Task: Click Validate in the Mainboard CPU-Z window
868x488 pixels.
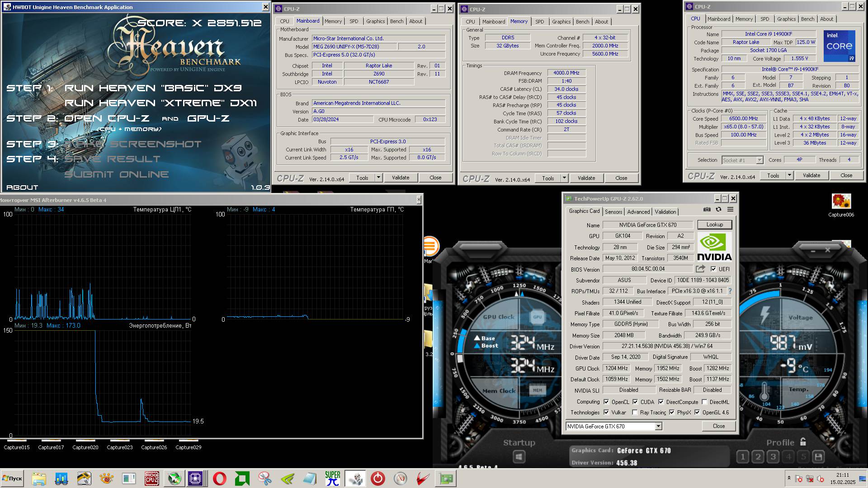Action: [x=401, y=178]
